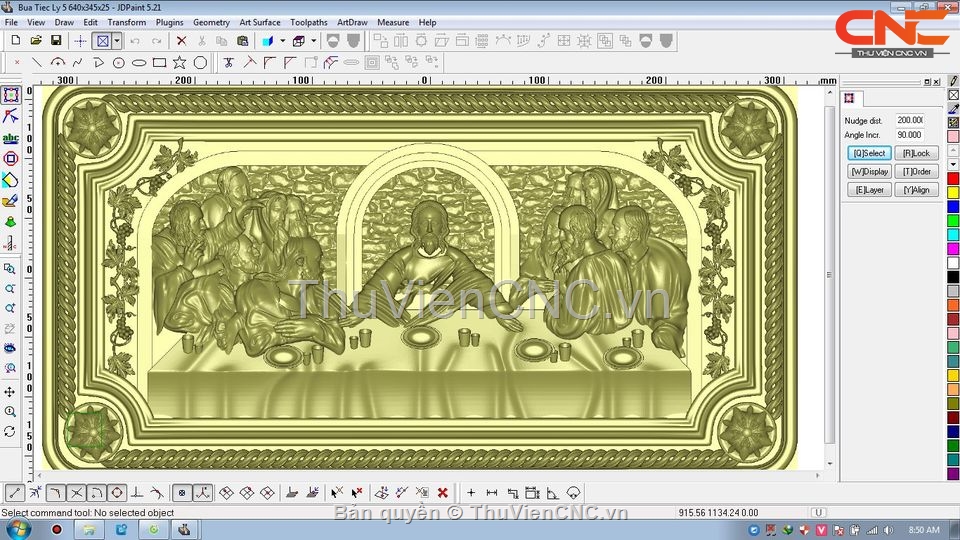Click the [R]Lock button

(917, 153)
